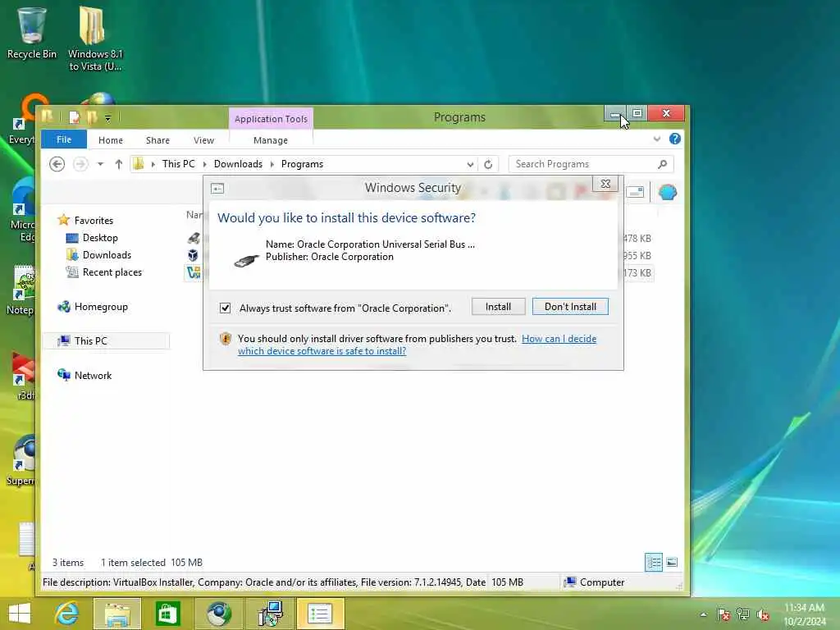Viewport: 840px width, 630px height.
Task: Refresh the Programs folder view
Action: click(x=488, y=164)
